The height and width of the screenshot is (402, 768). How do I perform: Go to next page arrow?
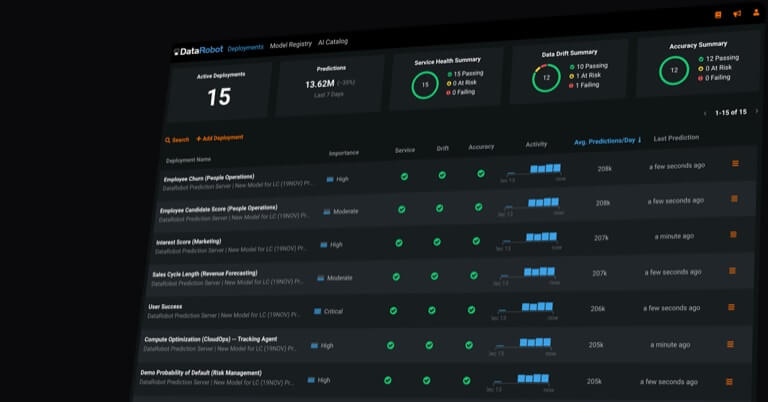click(x=757, y=111)
